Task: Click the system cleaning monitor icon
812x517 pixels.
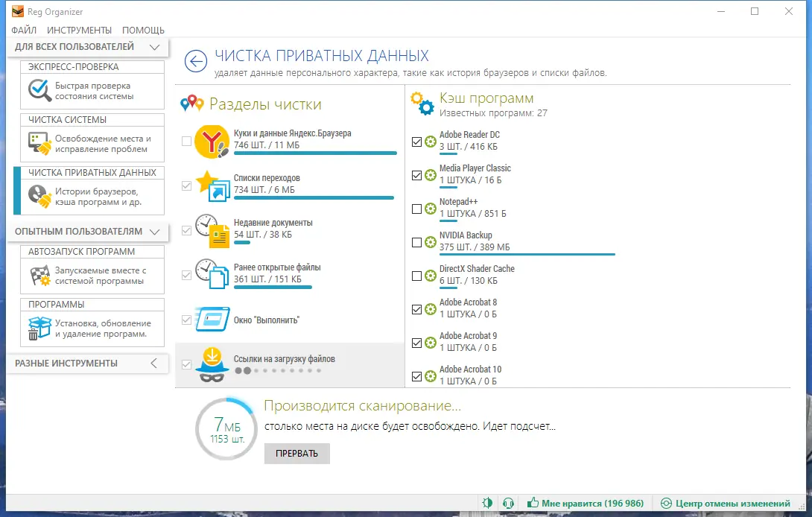Action: 40,144
